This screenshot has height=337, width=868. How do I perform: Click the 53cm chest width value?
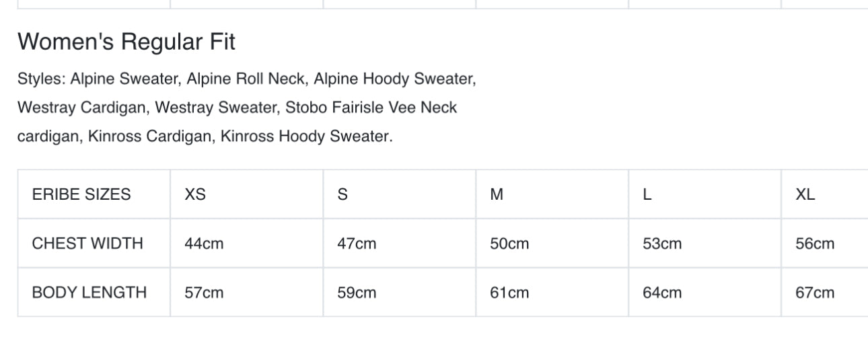tap(662, 244)
